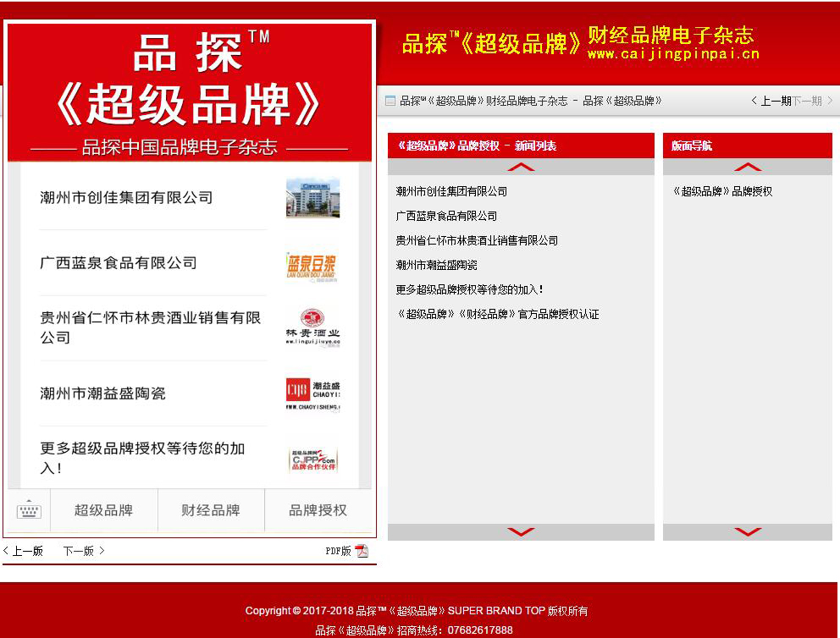The image size is (840, 638).
Task: Open the 林贵酒业 logo thumbnail
Action: tap(312, 328)
